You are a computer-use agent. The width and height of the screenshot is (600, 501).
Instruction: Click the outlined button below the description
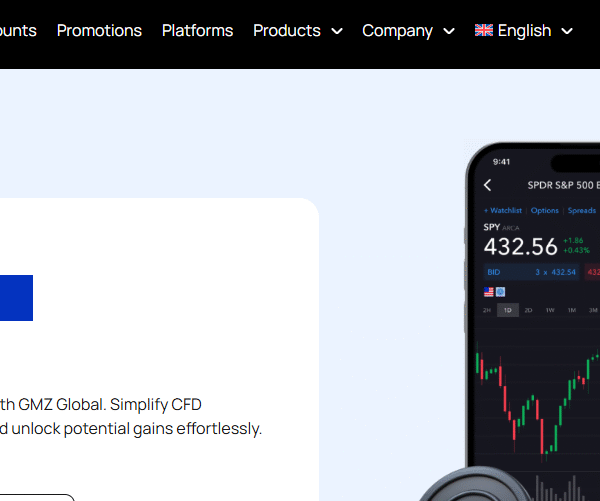(40, 497)
